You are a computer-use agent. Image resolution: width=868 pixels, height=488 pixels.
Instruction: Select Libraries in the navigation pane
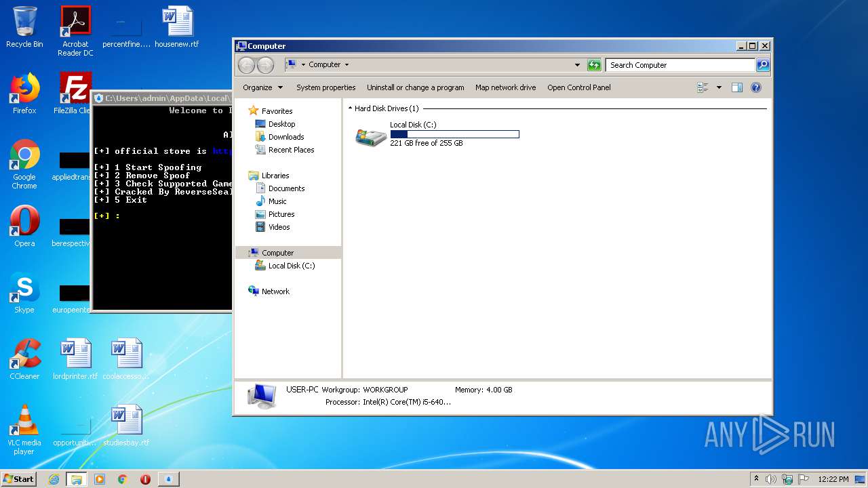[275, 176]
